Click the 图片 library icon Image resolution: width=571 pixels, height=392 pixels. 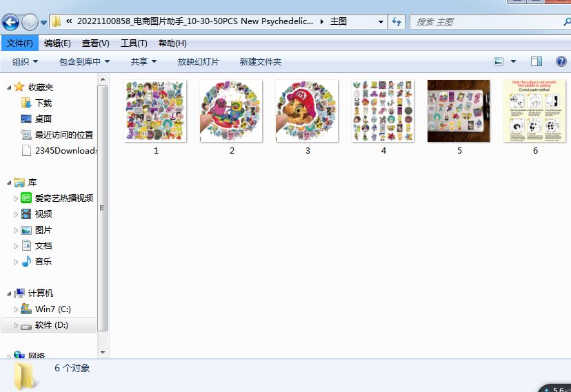[x=26, y=230]
